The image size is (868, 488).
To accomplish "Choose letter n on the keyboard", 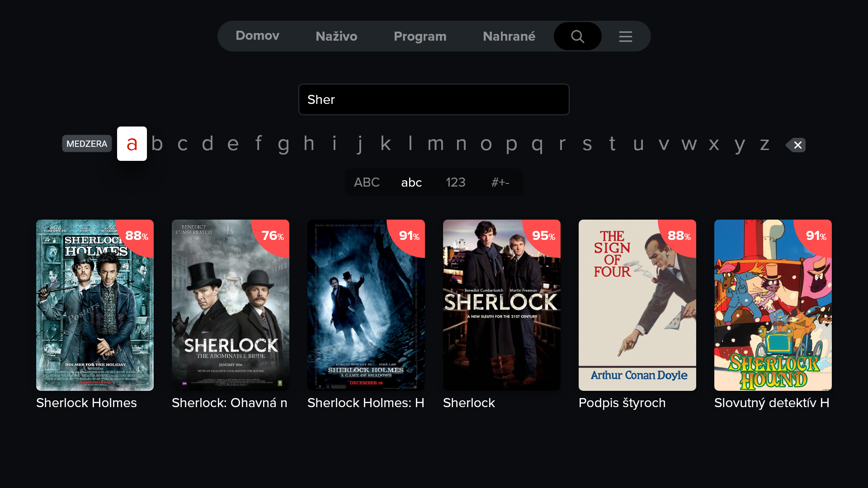I will coord(461,144).
